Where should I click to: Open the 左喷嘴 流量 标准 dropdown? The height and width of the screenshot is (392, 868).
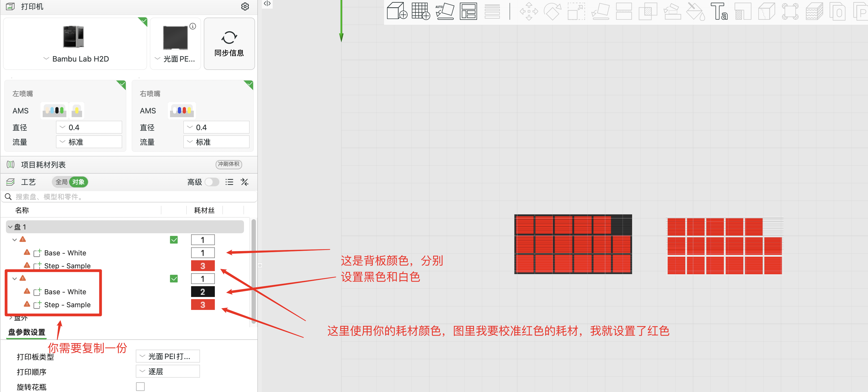point(89,142)
